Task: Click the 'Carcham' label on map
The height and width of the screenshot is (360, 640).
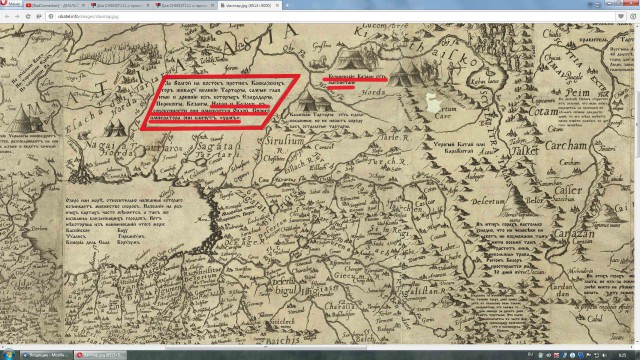Action: pyautogui.click(x=566, y=145)
